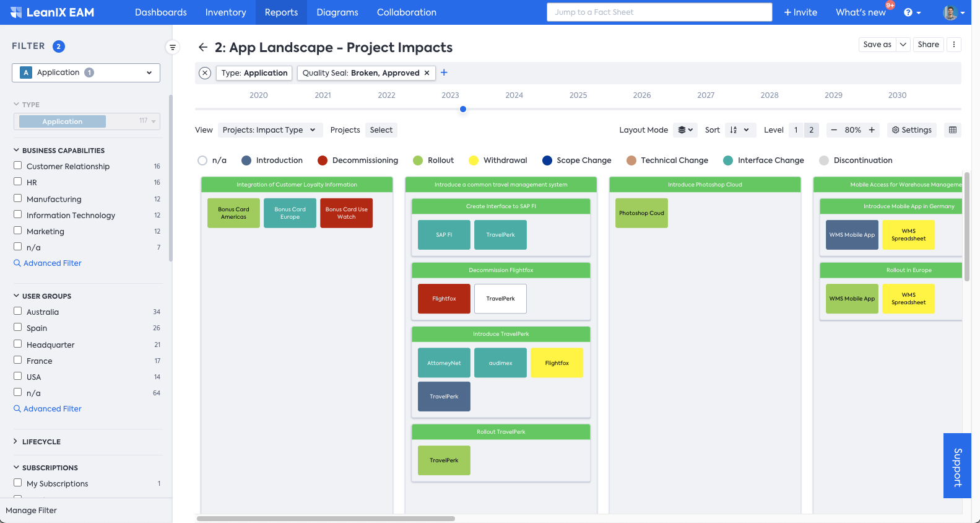Open the help question mark menu
The height and width of the screenshot is (523, 980).
(x=912, y=12)
